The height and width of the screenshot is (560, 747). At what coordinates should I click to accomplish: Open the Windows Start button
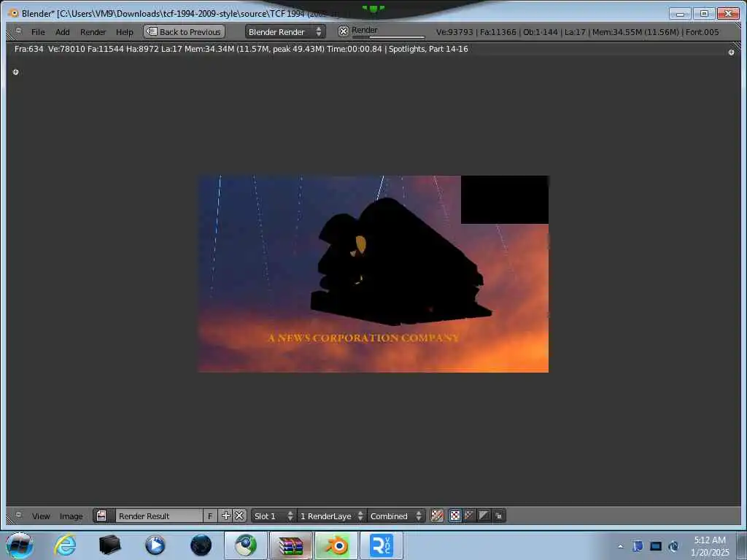point(19,545)
